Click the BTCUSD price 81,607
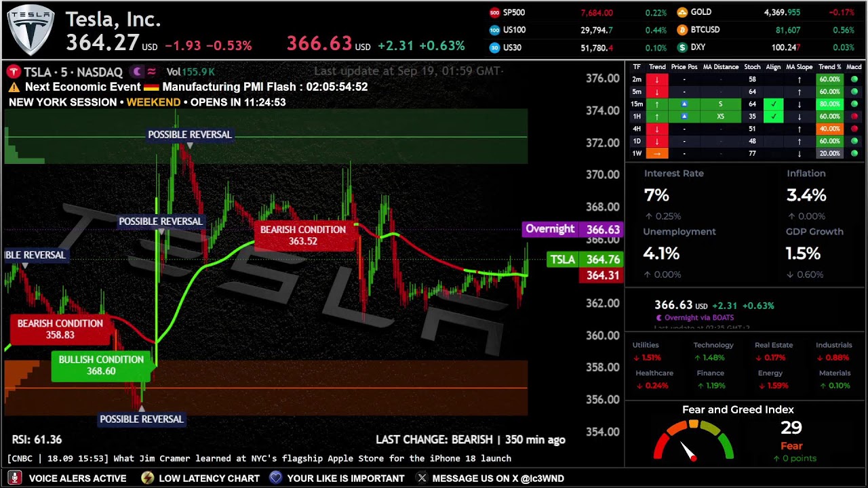The height and width of the screenshot is (488, 868). pyautogui.click(x=788, y=30)
